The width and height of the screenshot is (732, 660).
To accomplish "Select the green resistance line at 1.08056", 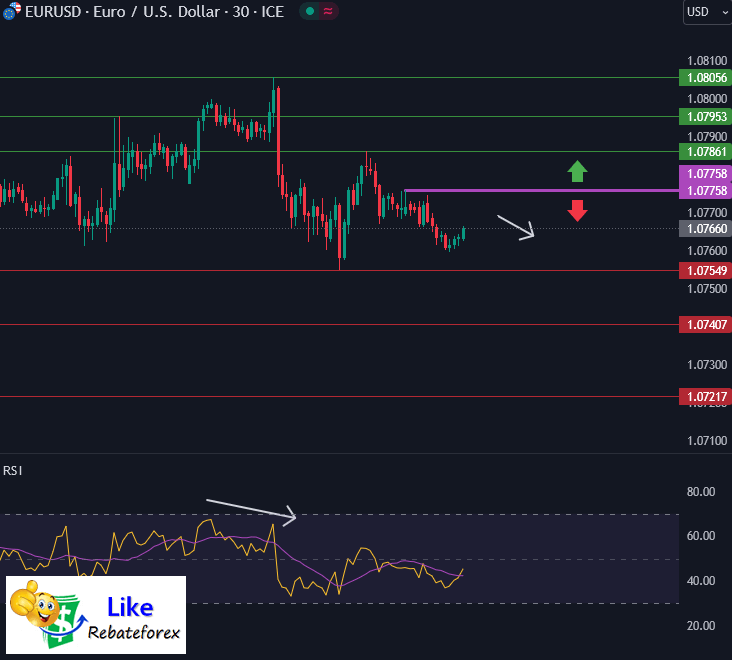I will click(x=339, y=77).
